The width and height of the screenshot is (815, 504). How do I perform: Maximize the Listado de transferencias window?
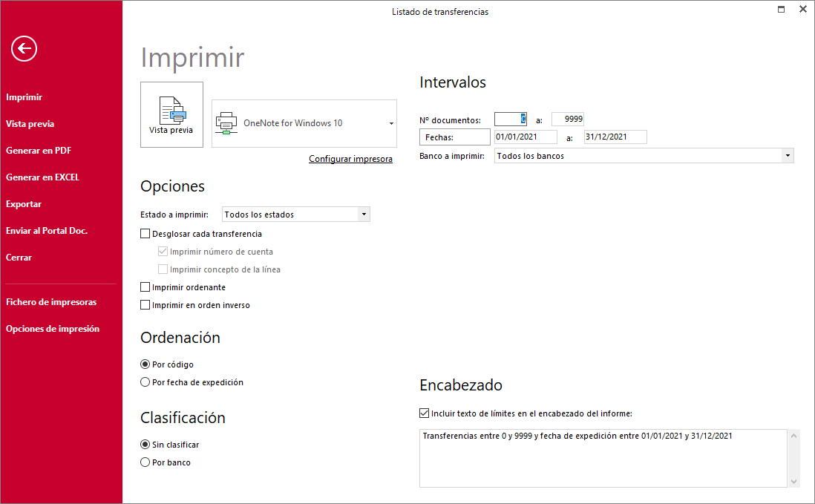781,10
